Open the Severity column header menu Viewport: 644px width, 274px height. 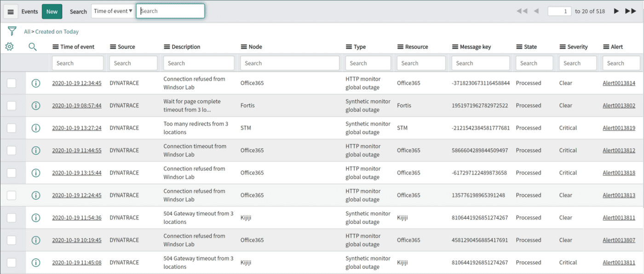(x=562, y=47)
